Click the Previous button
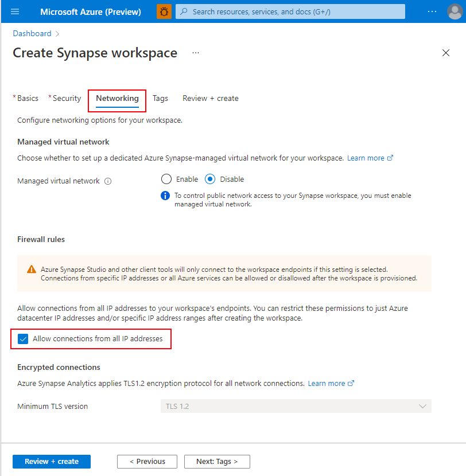466x476 pixels. point(147,462)
